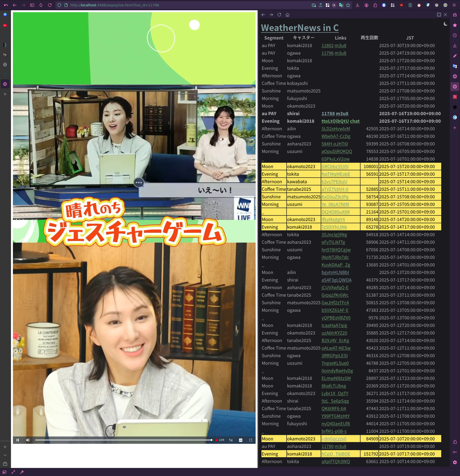Open the site shield permissions icon
The image size is (460, 476).
click(x=59, y=5)
